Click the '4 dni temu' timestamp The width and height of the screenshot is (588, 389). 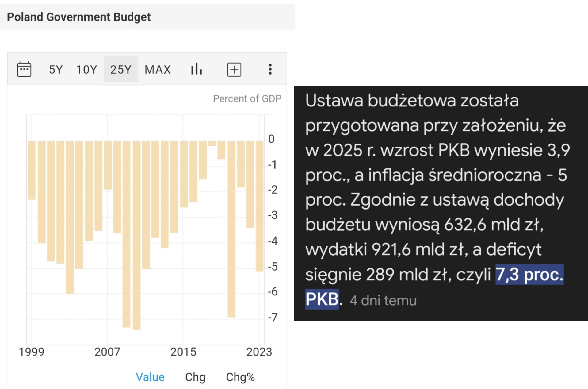tap(383, 301)
